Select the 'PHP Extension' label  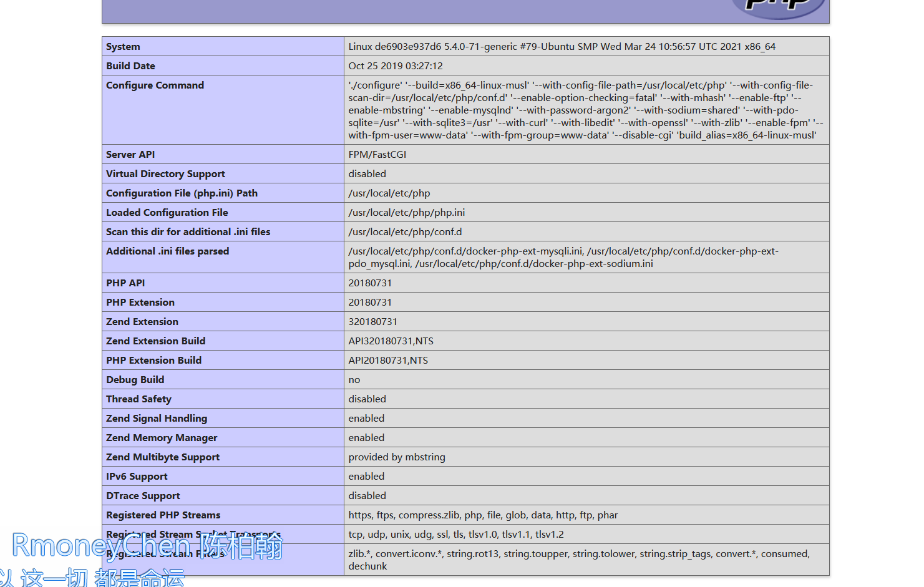[x=140, y=303]
